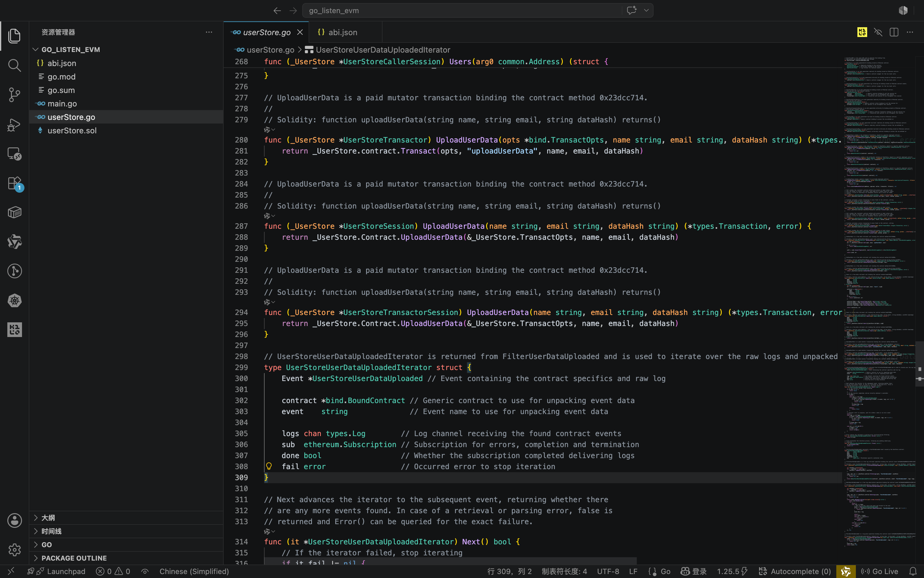Expand the PACKAGE OUTLINE section

coord(74,558)
